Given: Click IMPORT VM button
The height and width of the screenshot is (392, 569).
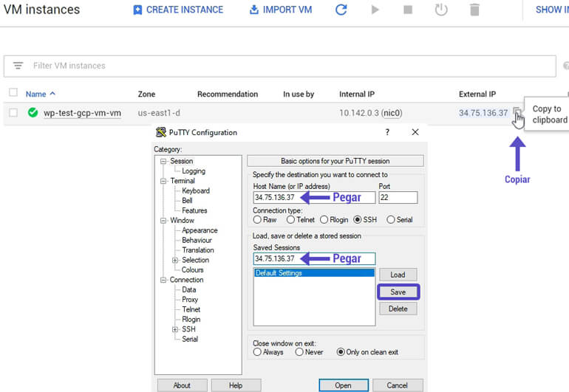Looking at the screenshot, I should (281, 10).
